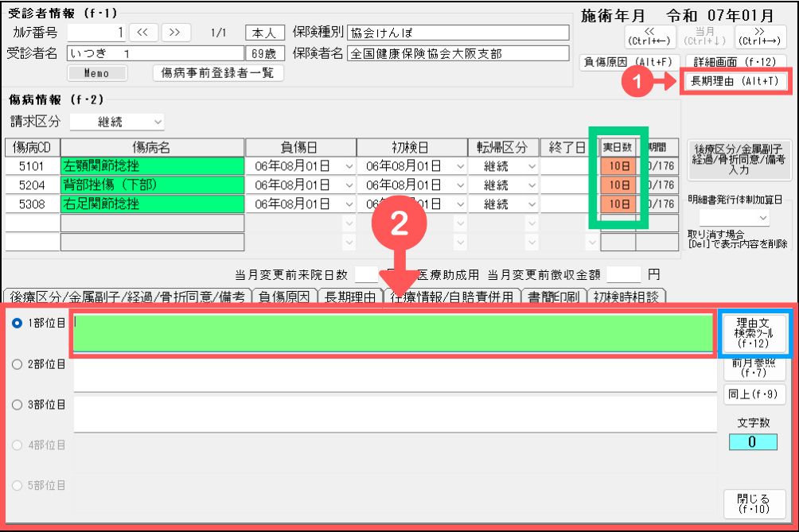Move to next month (Ctrl+→) button

(761, 35)
